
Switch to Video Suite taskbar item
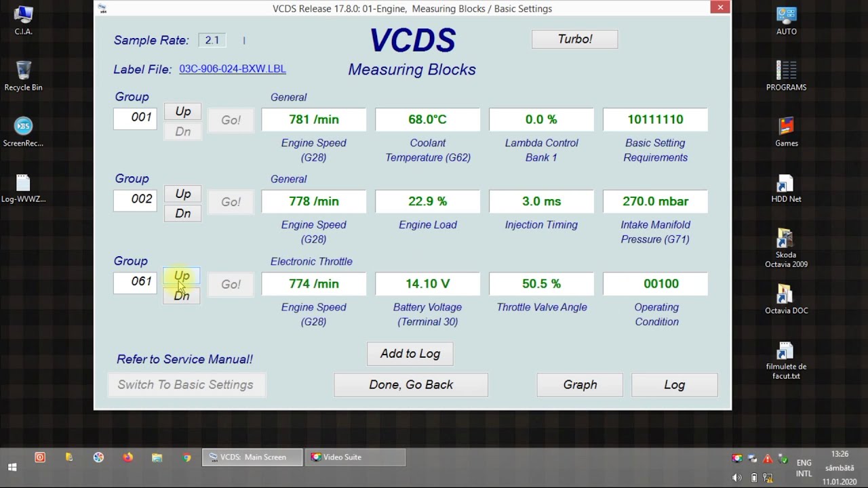pos(355,457)
